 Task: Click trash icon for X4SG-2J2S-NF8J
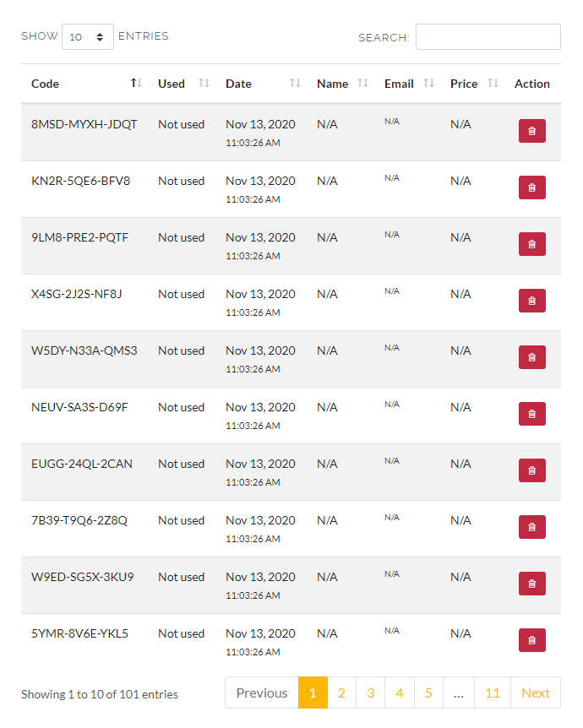point(532,301)
